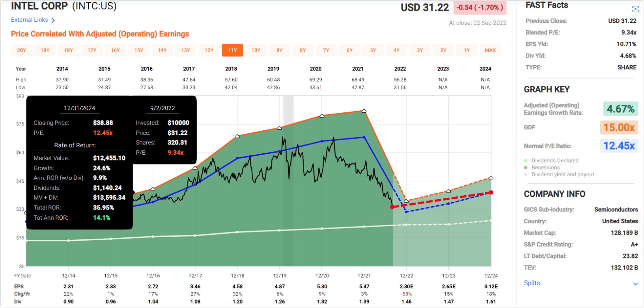Click the Semiconductors sub-industry value
This screenshot has height=308, width=644.
tap(616, 209)
